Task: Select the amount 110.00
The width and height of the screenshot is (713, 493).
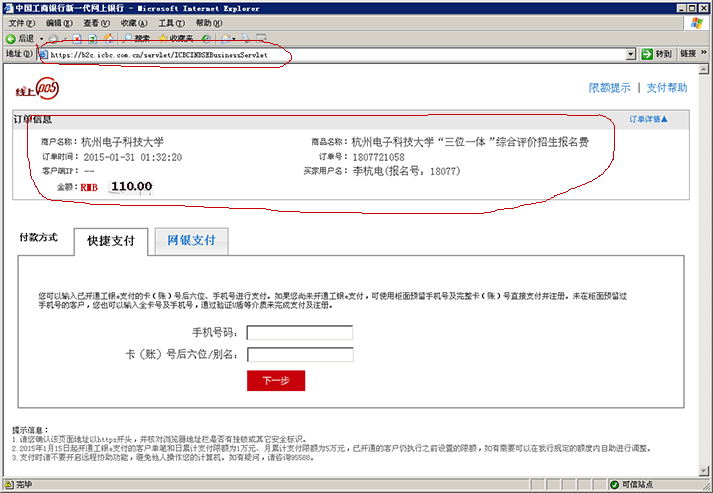Action: (x=131, y=186)
